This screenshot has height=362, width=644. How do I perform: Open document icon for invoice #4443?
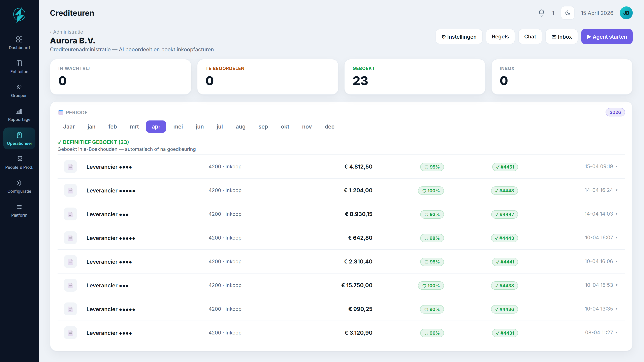click(70, 238)
